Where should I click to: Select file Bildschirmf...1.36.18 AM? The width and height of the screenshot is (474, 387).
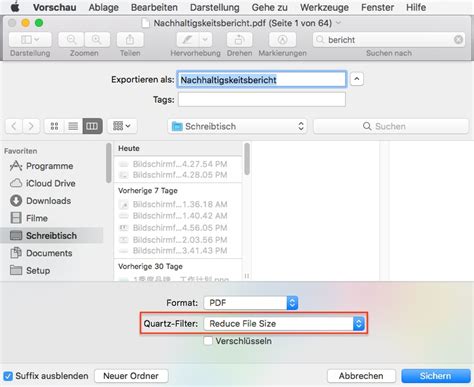(178, 204)
